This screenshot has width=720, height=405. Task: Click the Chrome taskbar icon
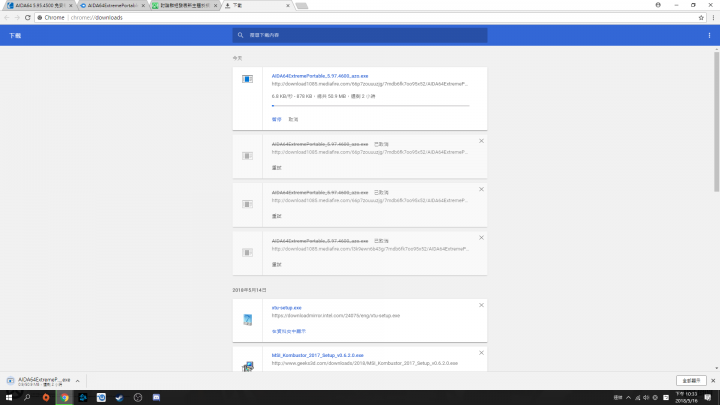coord(64,398)
